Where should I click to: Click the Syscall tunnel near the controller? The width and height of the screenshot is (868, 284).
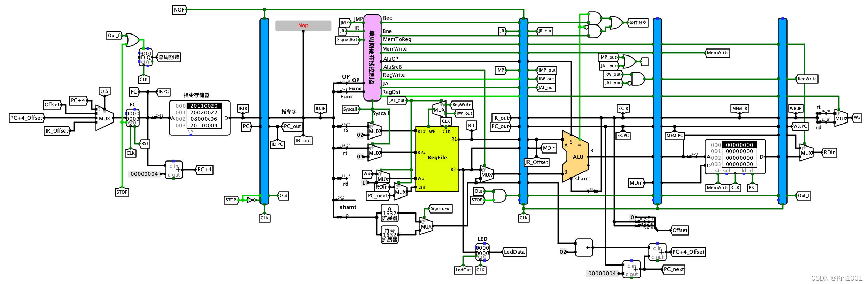(350, 109)
